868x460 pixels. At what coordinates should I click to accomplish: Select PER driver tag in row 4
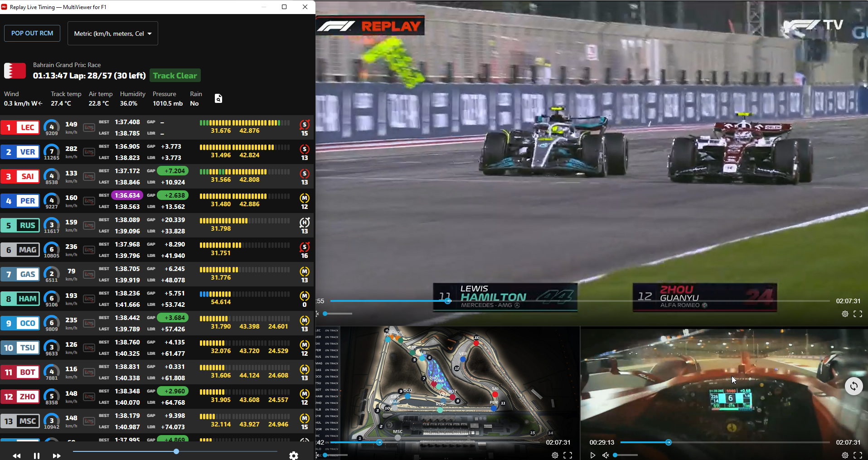click(20, 201)
